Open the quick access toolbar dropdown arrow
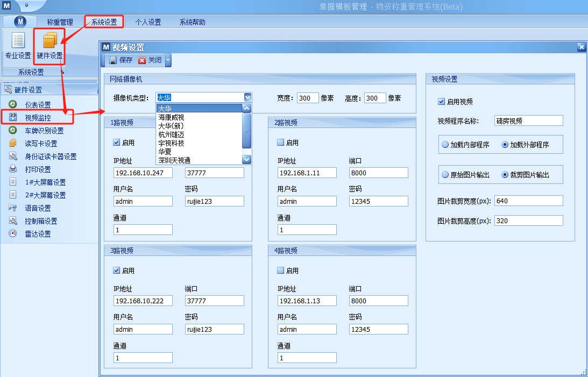Viewport: 588px width, 377px height. pos(26,5)
